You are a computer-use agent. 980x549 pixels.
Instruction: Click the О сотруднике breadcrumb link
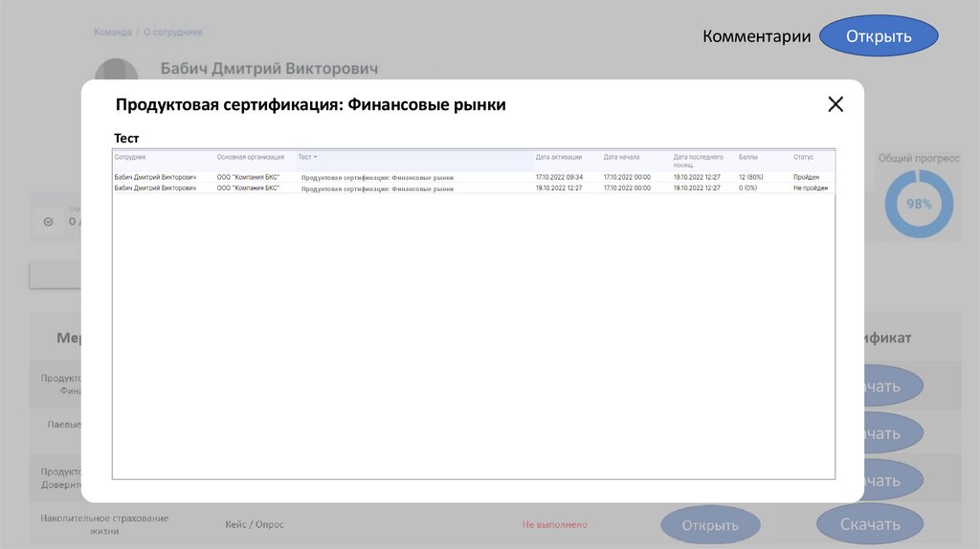tap(173, 32)
